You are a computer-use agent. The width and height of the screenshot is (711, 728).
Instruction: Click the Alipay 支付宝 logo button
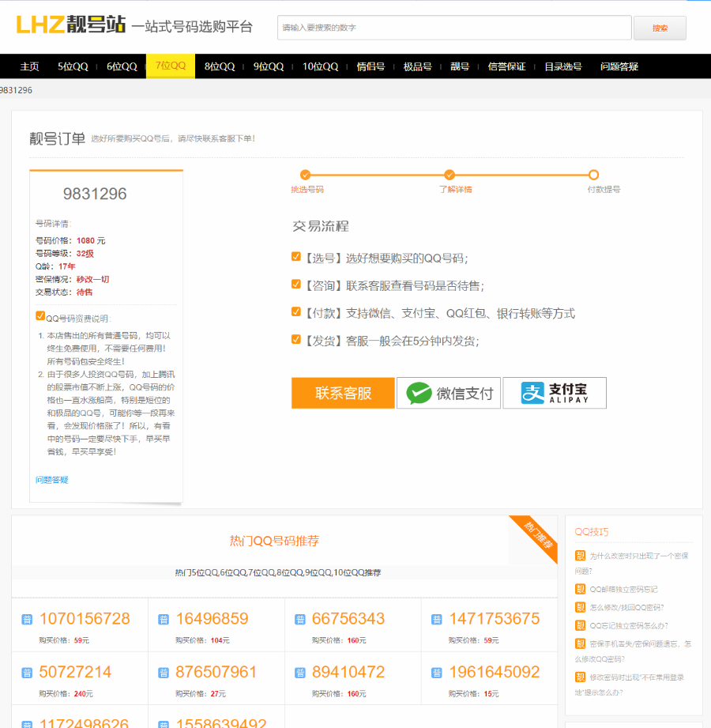[555, 393]
